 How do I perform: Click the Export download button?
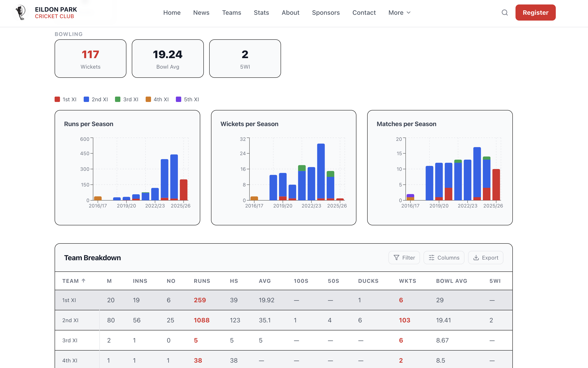tap(486, 258)
